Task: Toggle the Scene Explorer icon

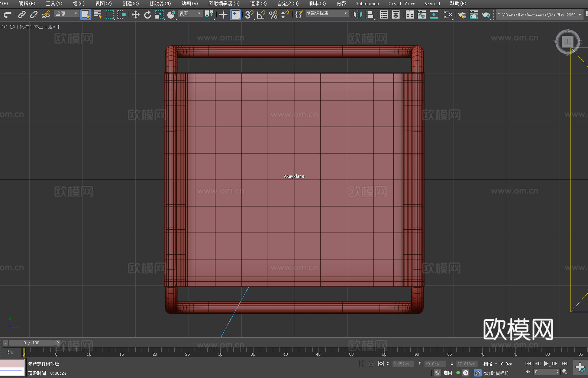Action: (384, 14)
